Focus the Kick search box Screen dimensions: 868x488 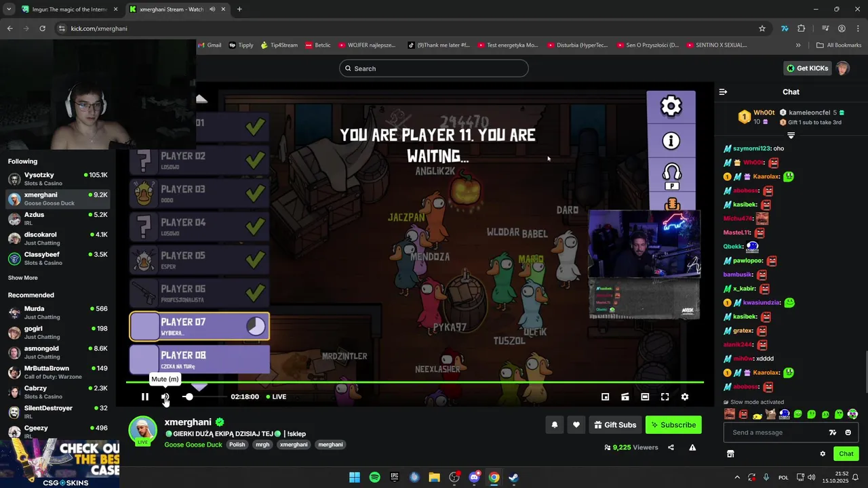coord(434,68)
